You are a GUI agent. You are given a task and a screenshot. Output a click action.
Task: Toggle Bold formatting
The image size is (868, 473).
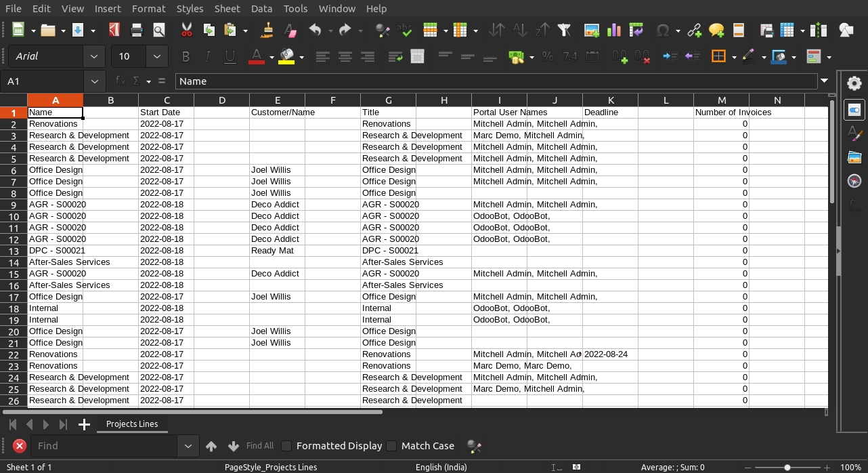(186, 57)
